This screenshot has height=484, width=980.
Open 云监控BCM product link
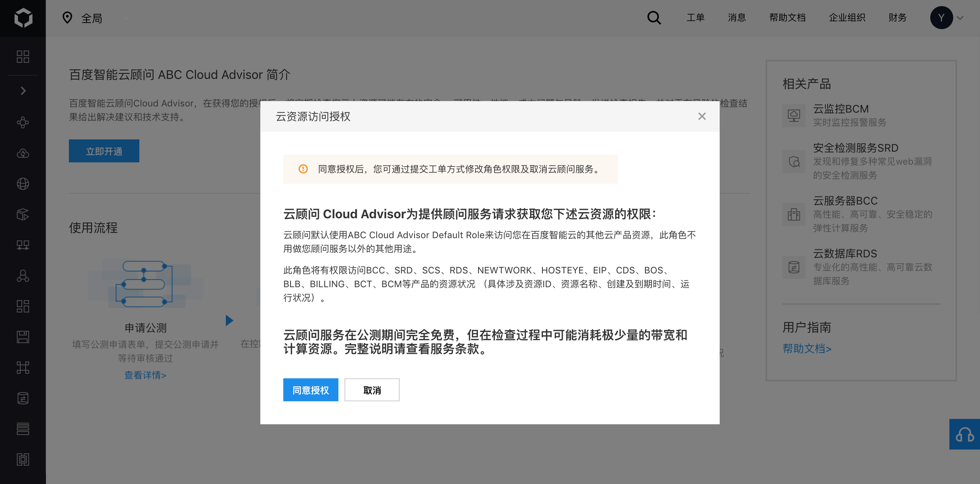(x=841, y=109)
